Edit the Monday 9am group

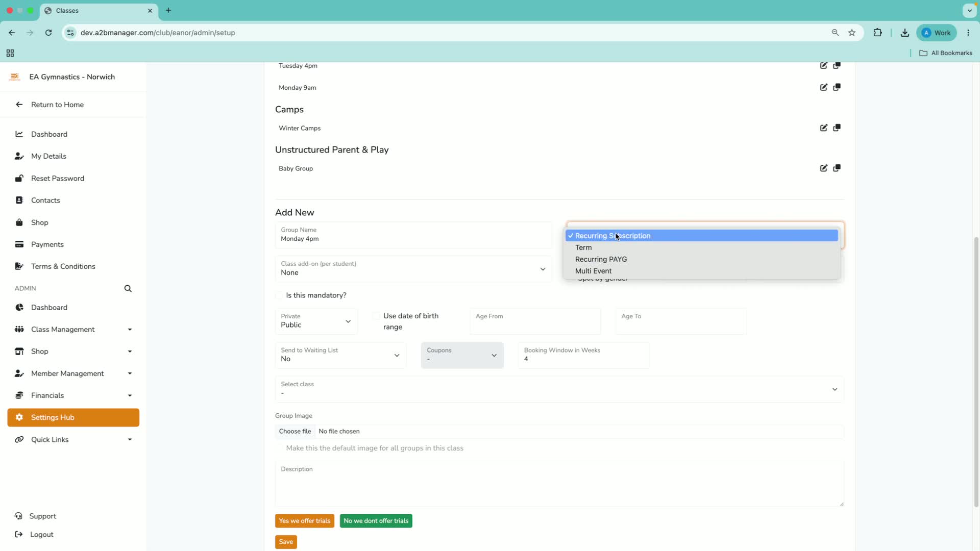click(823, 87)
